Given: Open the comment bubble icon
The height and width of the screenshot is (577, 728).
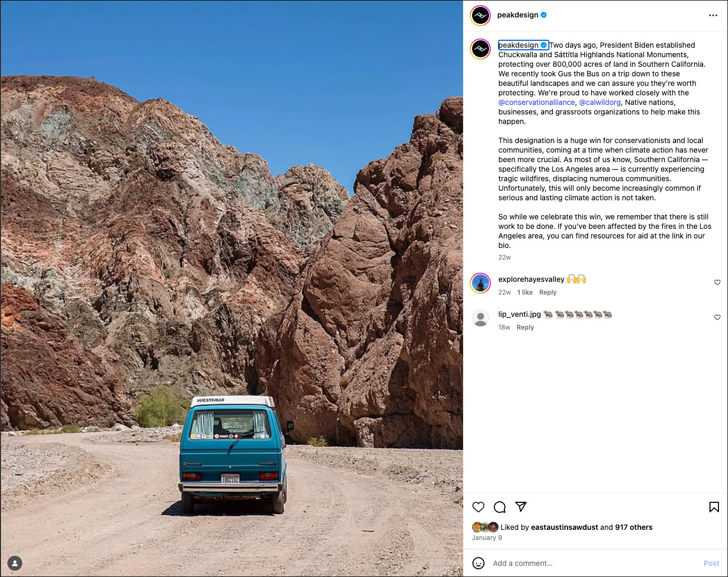Looking at the screenshot, I should tap(500, 507).
